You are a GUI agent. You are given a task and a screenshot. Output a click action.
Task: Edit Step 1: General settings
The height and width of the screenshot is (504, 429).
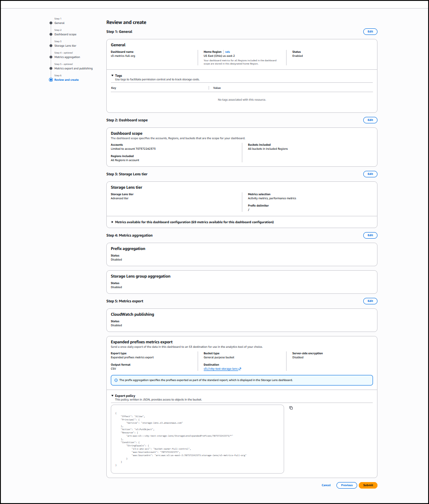click(370, 32)
